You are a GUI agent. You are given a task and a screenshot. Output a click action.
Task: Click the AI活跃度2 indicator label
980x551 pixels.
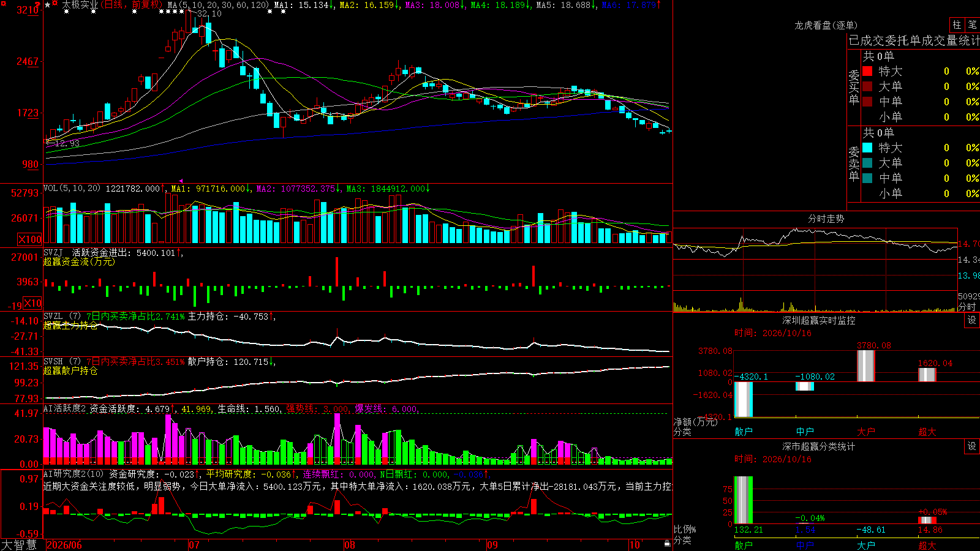point(65,408)
